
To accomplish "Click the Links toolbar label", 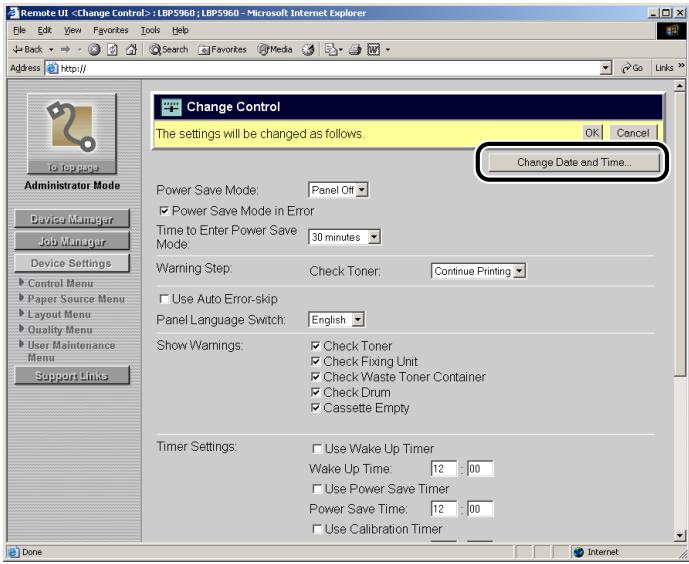I will click(664, 68).
